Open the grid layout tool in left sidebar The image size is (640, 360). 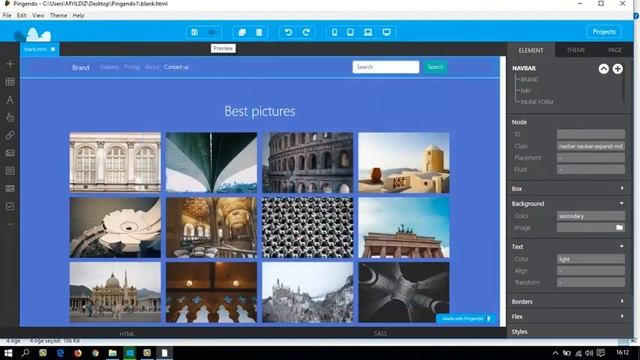tap(10, 82)
